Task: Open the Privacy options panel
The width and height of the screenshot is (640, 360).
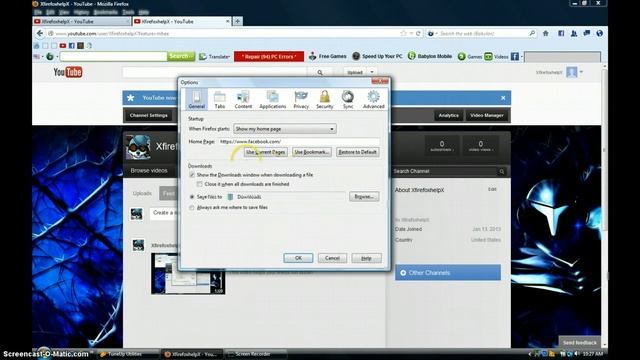Action: coord(301,99)
